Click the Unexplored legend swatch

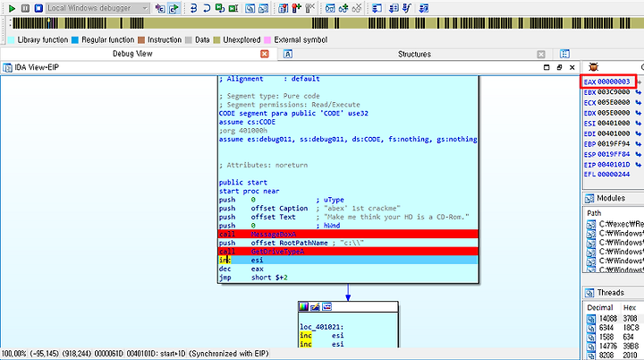216,40
